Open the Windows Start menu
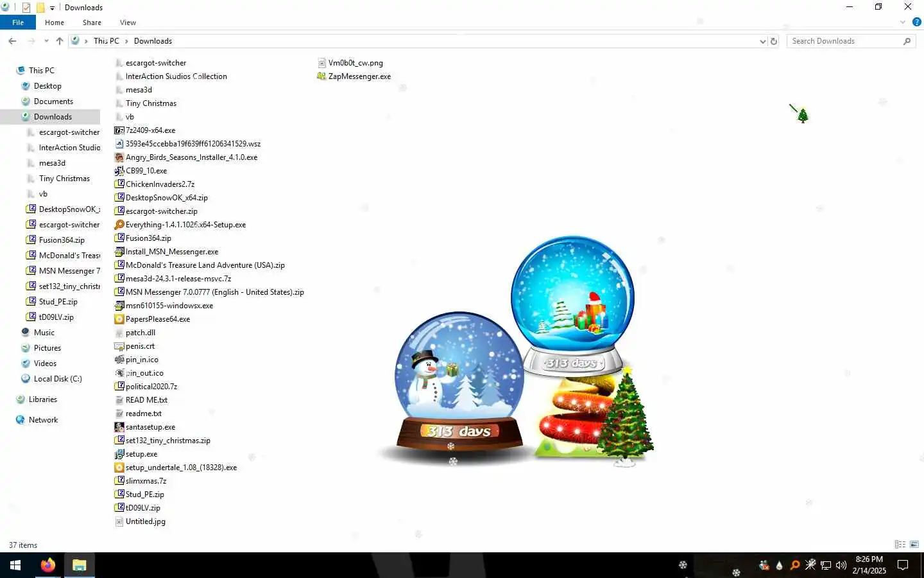This screenshot has height=578, width=924. coord(15,565)
